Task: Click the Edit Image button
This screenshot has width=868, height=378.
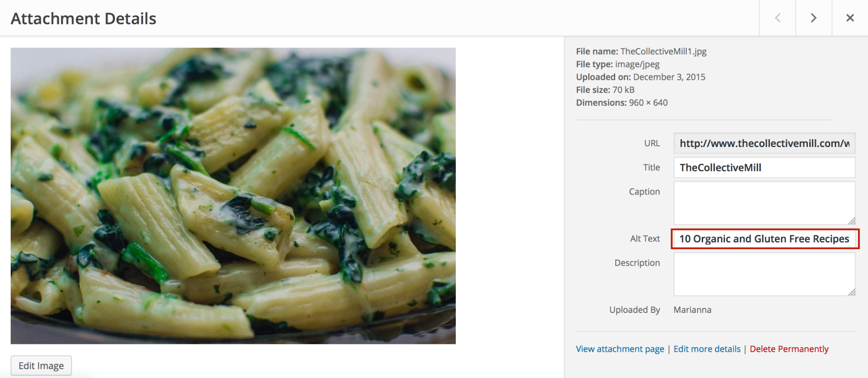Action: tap(41, 366)
